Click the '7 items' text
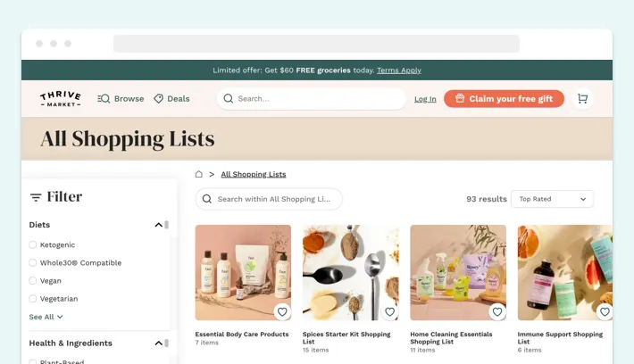Screen dimensions: 634x364 tap(206, 343)
